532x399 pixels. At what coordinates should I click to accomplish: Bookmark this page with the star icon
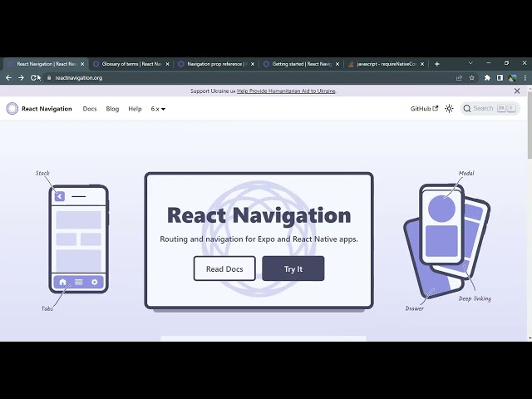tap(471, 77)
